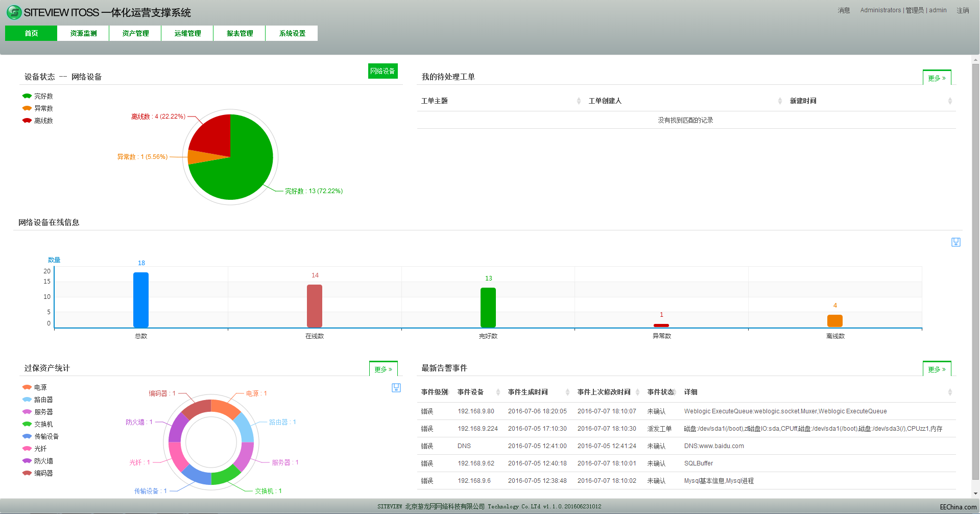Sort work orders by 工单主题 sort arrows
The image size is (980, 514).
578,101
